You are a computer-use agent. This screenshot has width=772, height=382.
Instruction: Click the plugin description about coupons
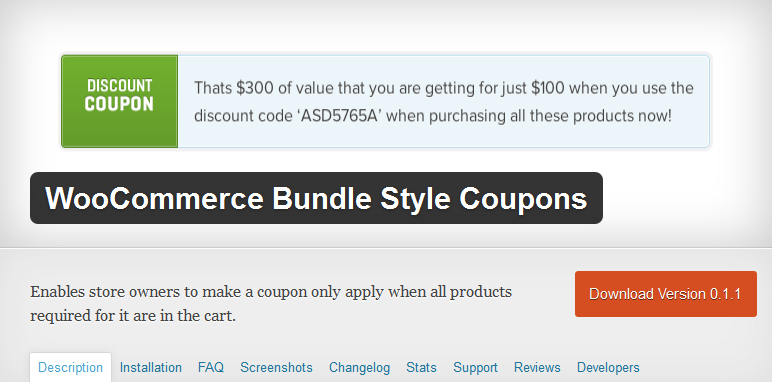pos(271,303)
